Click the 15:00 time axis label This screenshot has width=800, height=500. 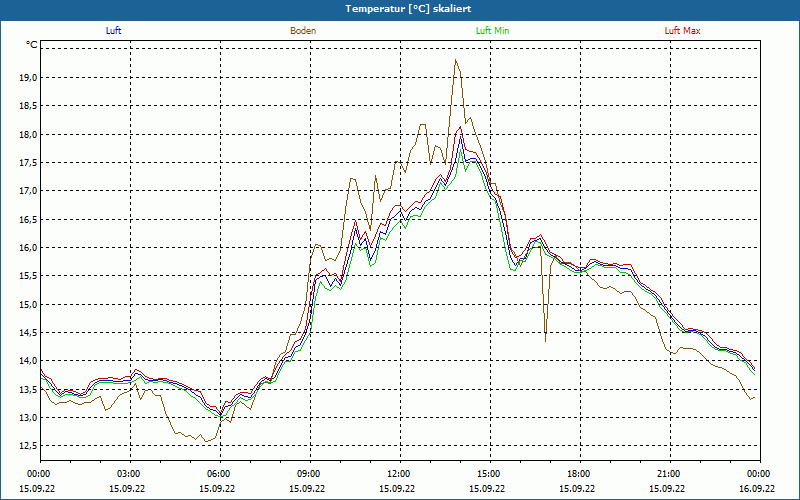tap(490, 474)
